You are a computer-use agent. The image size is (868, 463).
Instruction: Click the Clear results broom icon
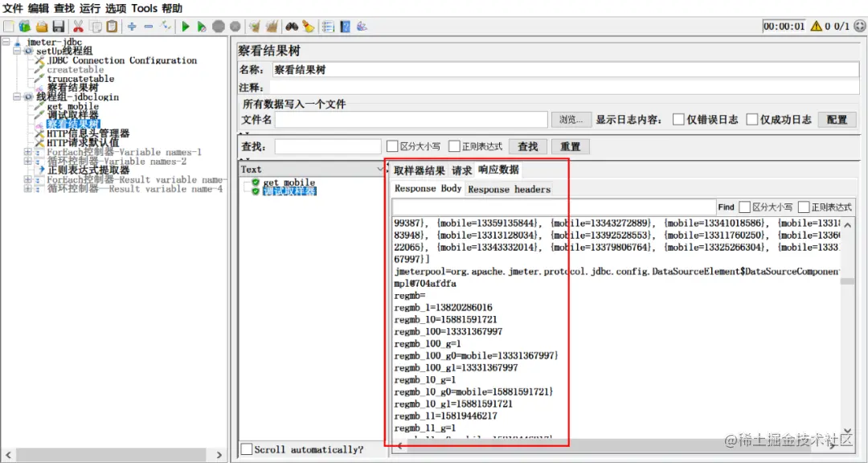pos(255,26)
